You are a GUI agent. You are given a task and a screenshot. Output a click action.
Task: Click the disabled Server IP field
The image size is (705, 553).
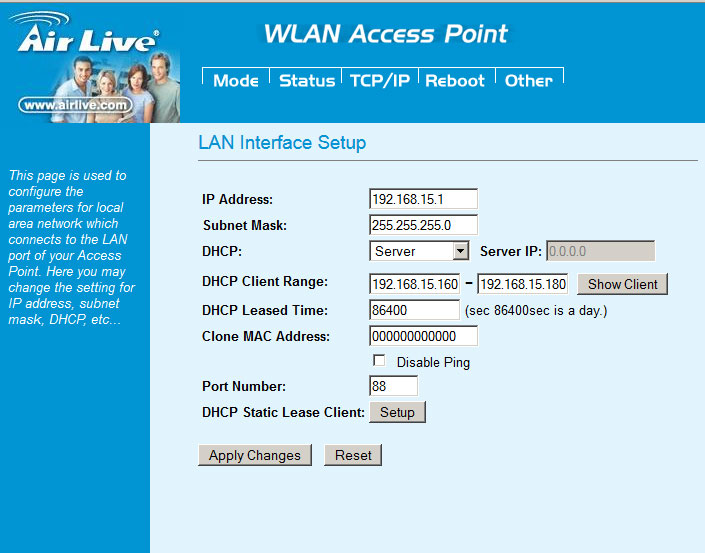[x=600, y=251]
